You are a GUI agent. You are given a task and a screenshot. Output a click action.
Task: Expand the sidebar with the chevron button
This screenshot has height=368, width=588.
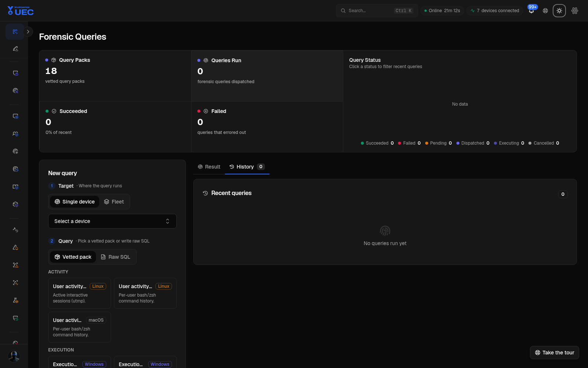tap(28, 32)
